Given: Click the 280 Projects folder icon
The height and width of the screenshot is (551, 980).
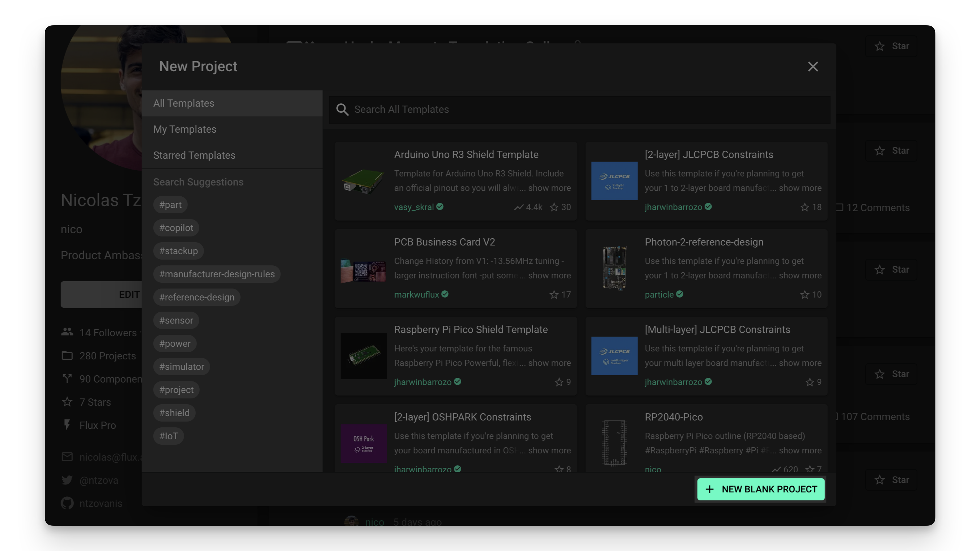Looking at the screenshot, I should click(67, 355).
